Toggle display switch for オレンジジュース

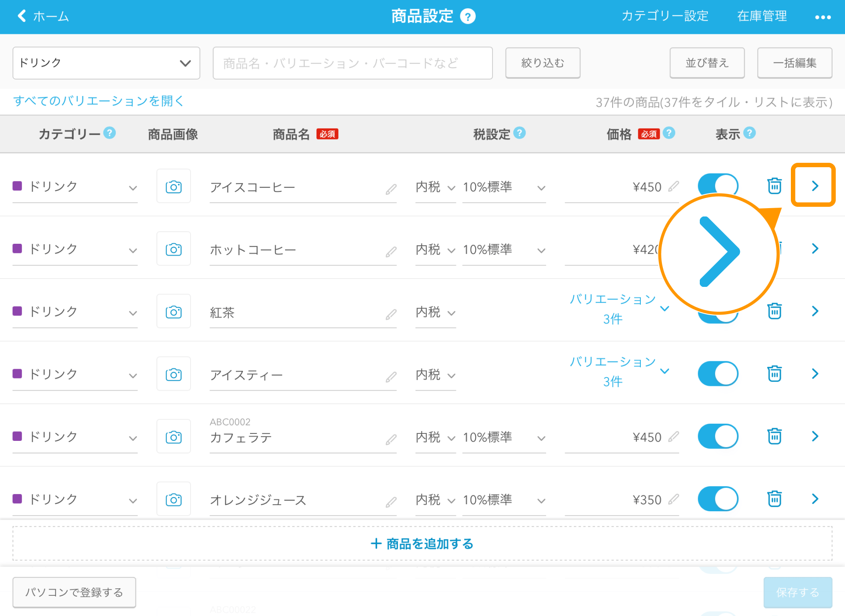point(718,499)
